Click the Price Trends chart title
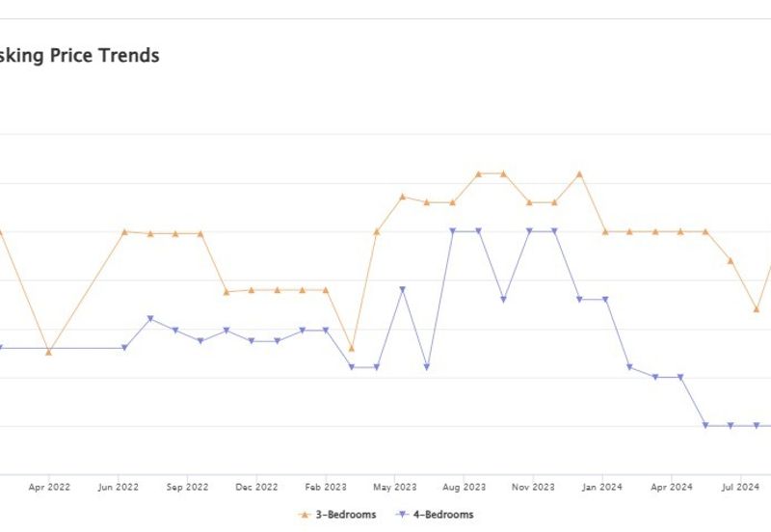The height and width of the screenshot is (532, 771). click(x=80, y=55)
